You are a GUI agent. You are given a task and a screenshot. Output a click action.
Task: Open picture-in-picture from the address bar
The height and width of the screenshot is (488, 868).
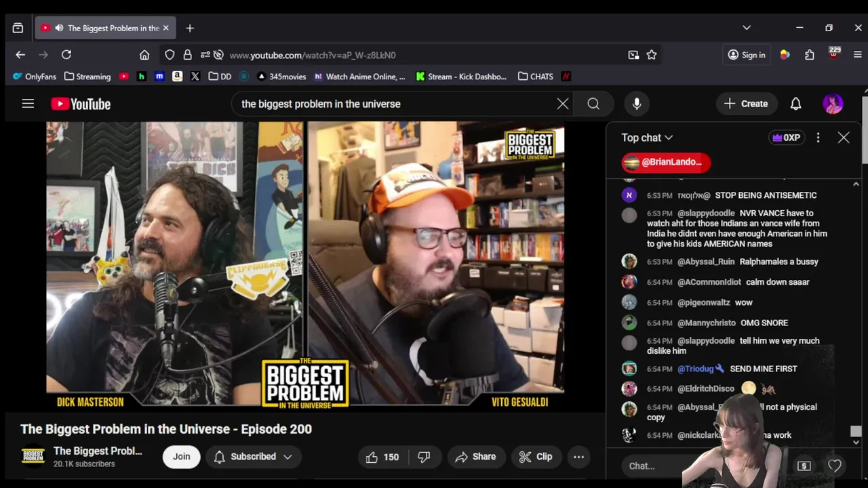tap(633, 55)
